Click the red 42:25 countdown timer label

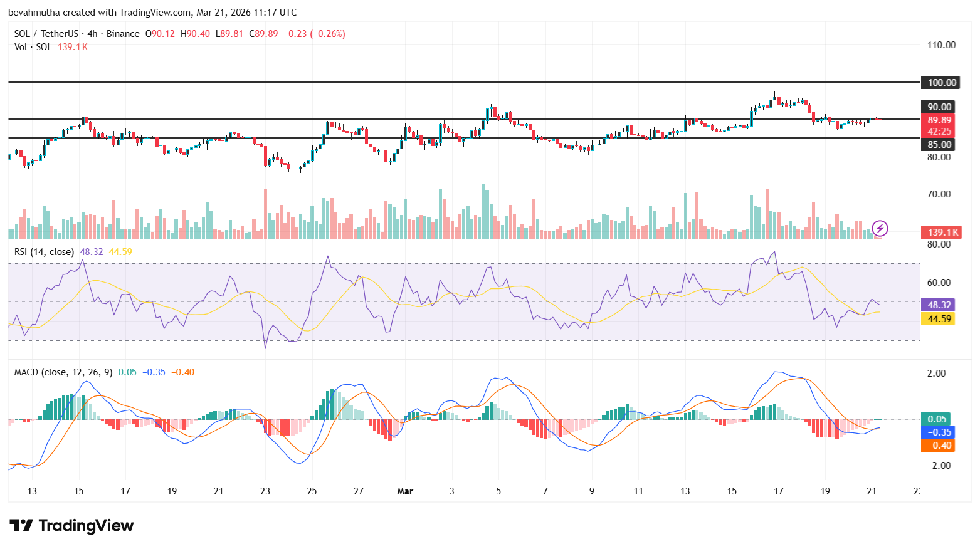[938, 131]
